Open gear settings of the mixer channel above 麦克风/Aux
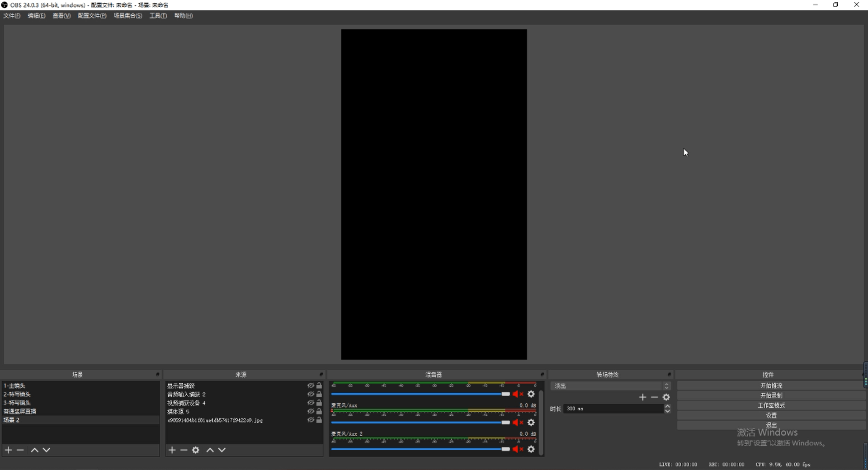This screenshot has width=868, height=470. pyautogui.click(x=531, y=394)
